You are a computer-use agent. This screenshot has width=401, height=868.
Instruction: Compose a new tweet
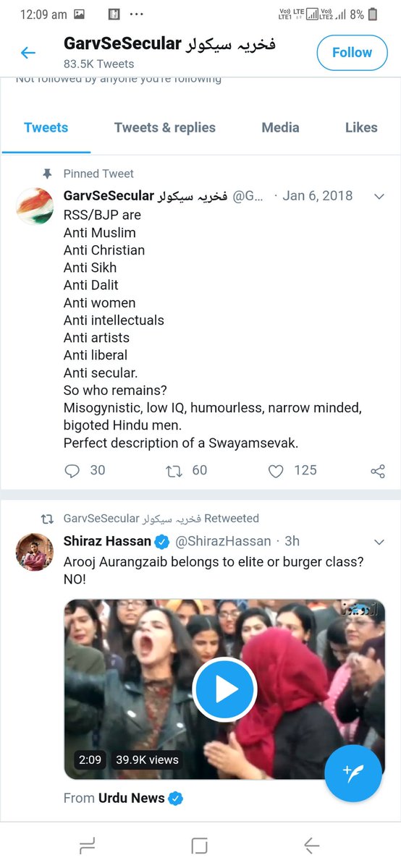tap(353, 772)
